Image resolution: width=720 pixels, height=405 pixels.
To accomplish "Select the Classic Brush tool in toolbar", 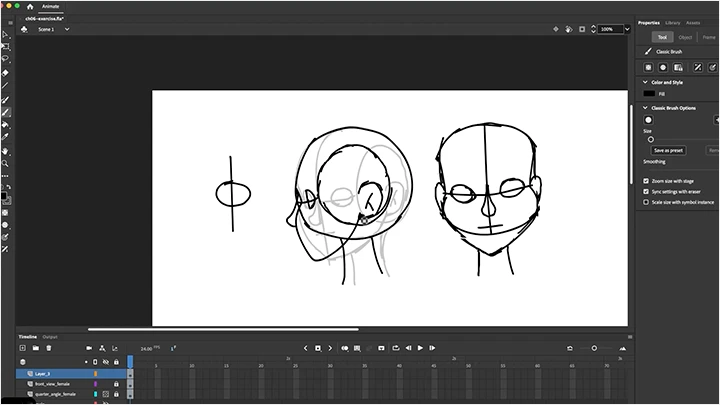I will 6,112.
